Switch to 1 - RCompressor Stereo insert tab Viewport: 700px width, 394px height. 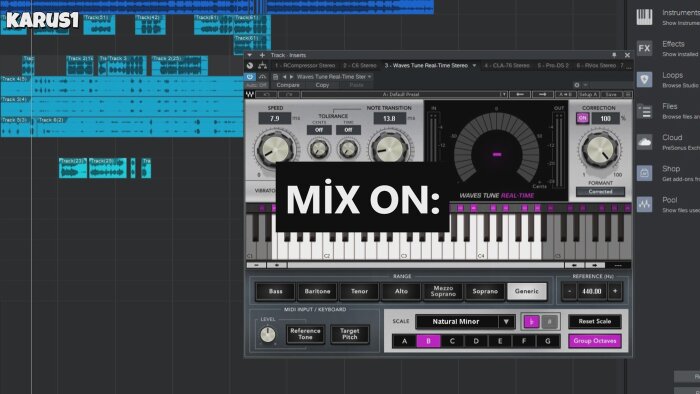[x=305, y=66]
